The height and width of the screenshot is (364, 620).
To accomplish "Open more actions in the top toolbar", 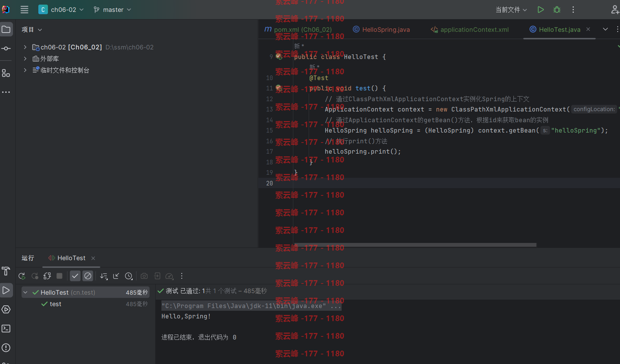I will click(573, 10).
